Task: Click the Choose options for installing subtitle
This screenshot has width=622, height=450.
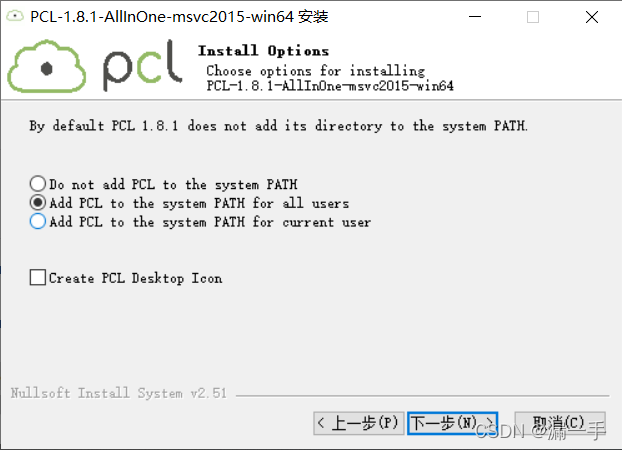Action: (315, 71)
